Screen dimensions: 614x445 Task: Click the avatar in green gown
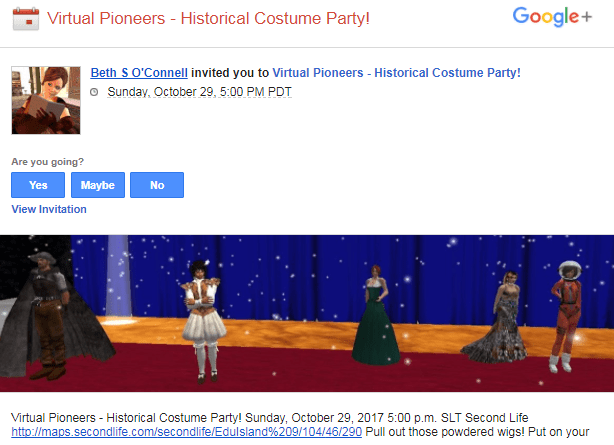(x=376, y=315)
